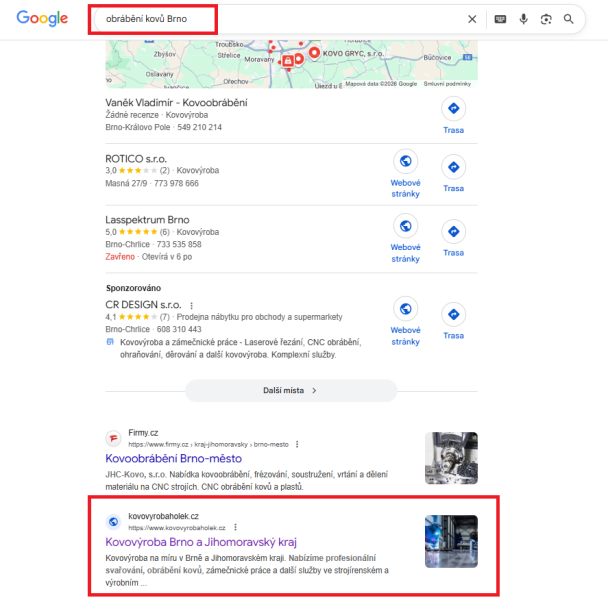Get directions to CR DESIGN s.r.o.
This screenshot has height=600, width=608.
(x=453, y=314)
